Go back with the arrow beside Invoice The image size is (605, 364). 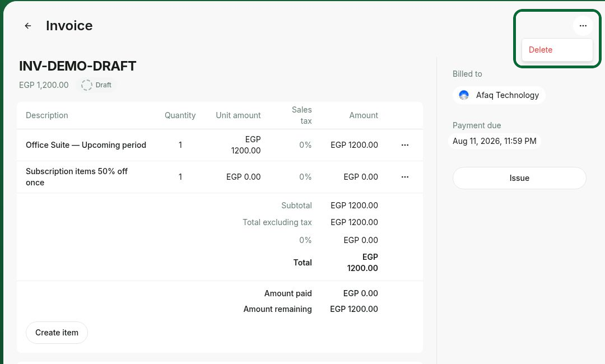28,26
